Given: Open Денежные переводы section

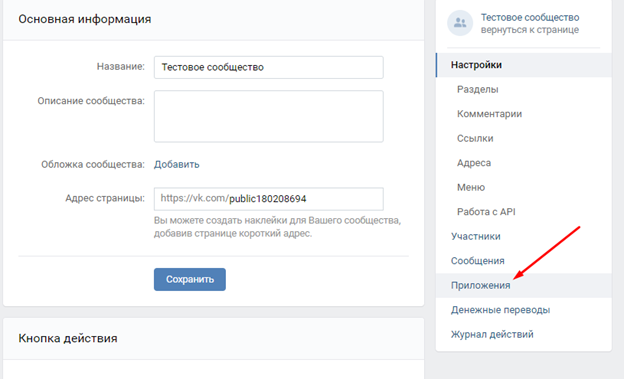Looking at the screenshot, I should click(x=524, y=310).
